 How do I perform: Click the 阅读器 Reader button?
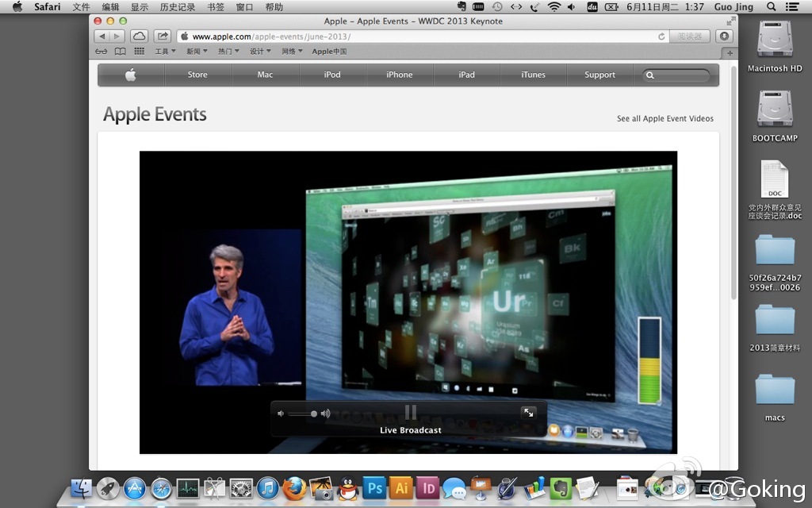point(689,37)
